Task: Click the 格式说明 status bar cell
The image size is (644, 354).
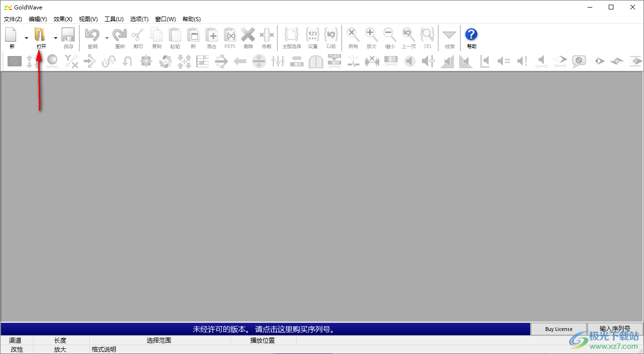Action: [104, 349]
